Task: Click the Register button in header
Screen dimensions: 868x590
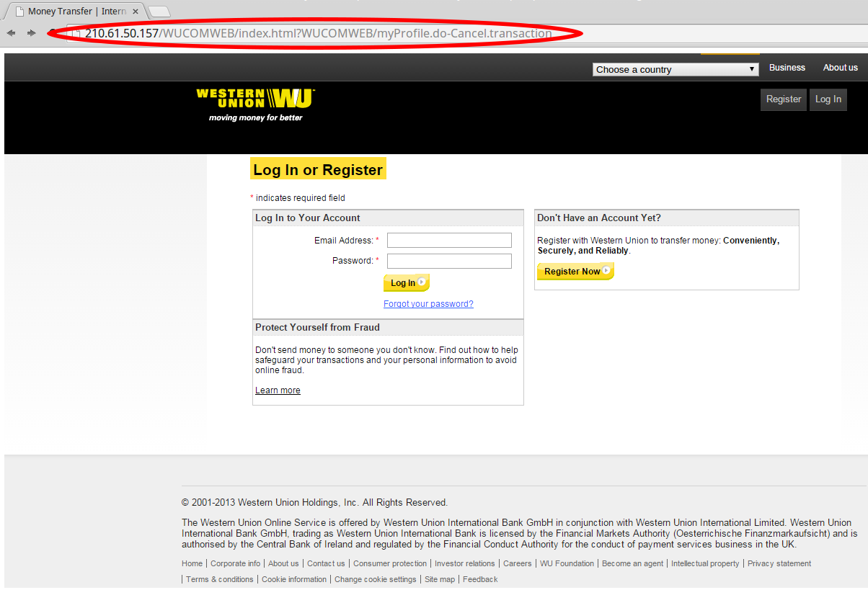Action: [783, 99]
